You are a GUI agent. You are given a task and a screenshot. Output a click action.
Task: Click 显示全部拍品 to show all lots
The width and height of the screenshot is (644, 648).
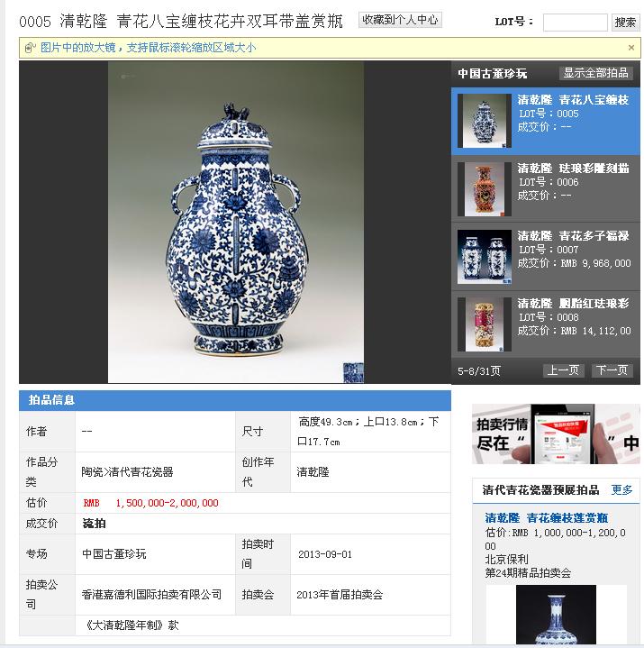(x=595, y=73)
